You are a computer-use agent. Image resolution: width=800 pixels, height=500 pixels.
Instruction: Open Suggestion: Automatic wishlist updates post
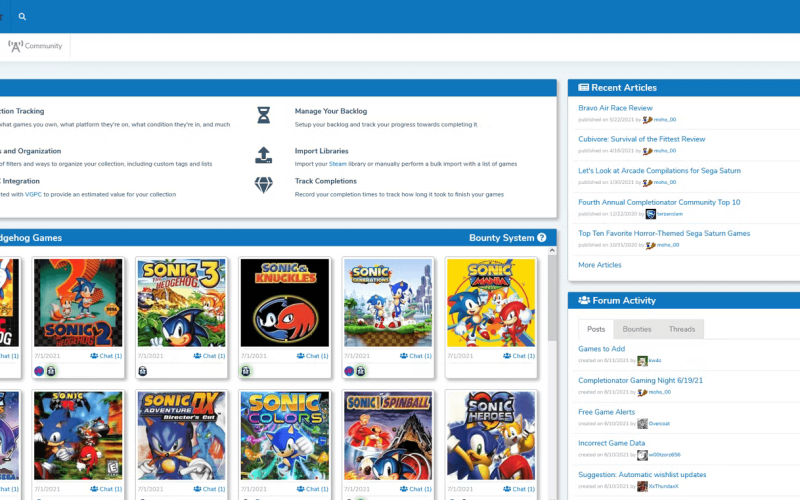[x=642, y=475]
